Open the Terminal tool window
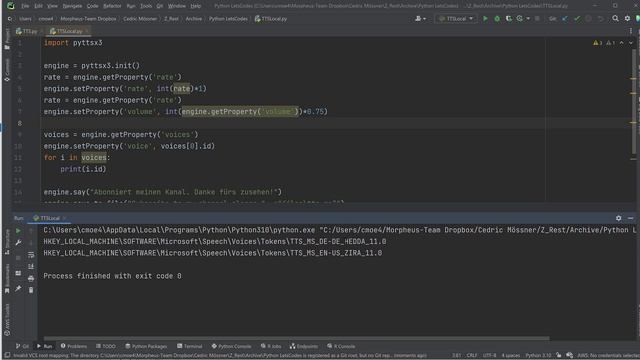This screenshot has width=640, height=360. click(x=190, y=346)
